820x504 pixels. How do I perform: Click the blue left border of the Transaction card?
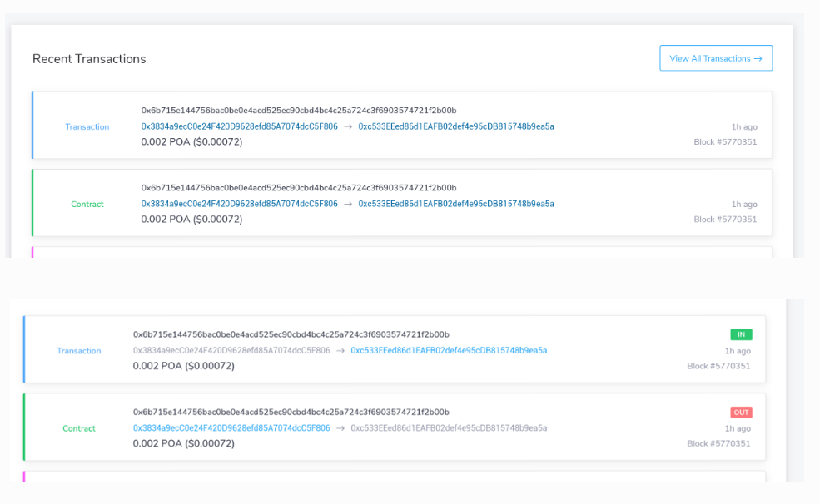click(33, 125)
